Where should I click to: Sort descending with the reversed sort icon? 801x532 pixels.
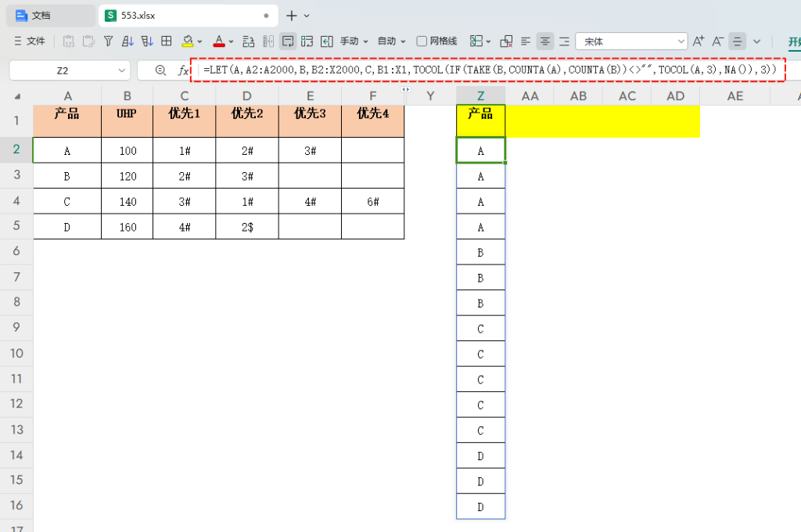pyautogui.click(x=147, y=41)
